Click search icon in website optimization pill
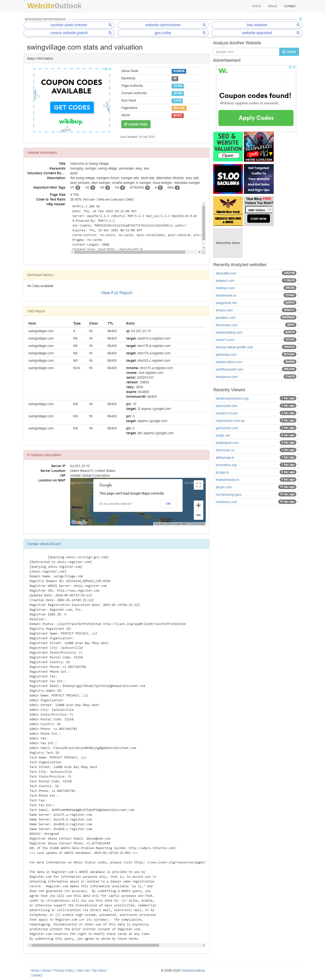 pyautogui.click(x=204, y=25)
